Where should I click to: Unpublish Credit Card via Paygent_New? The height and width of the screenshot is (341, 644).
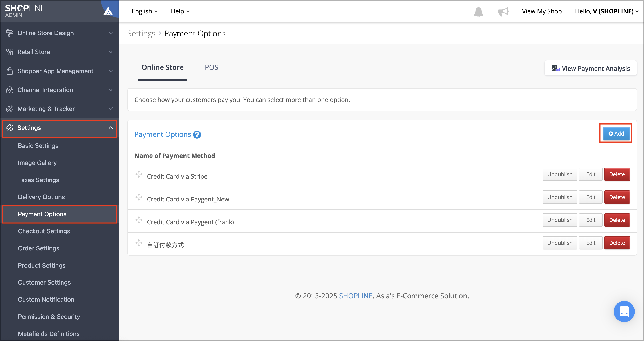560,197
